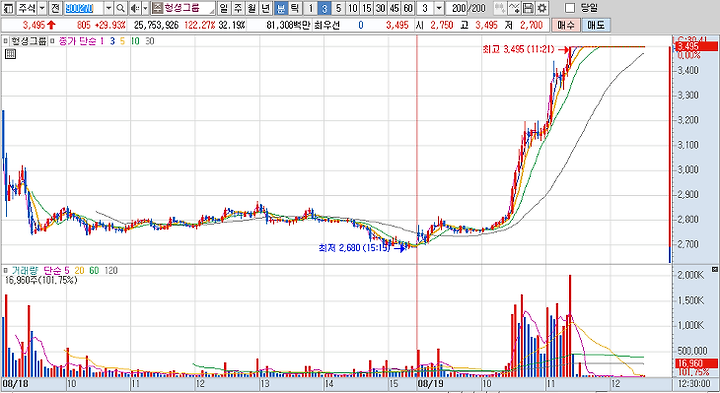This screenshot has height=393, width=720.
Task: Click the 매도 sell button
Action: [x=596, y=25]
